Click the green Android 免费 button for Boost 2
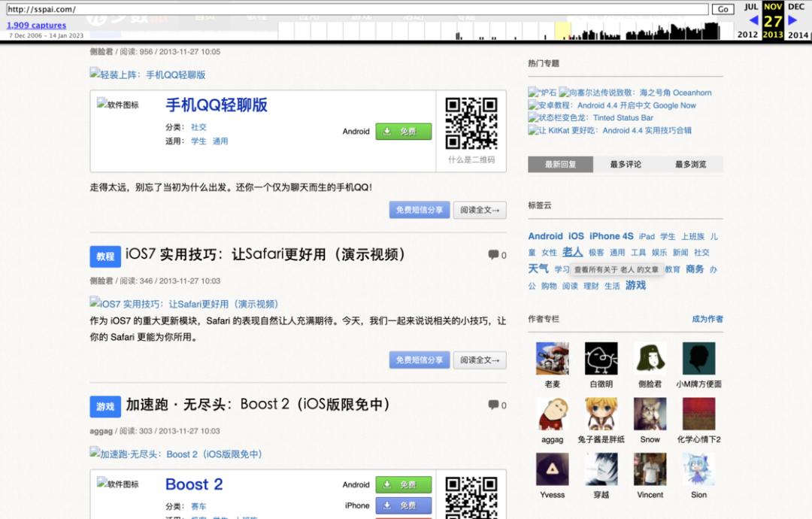 click(x=404, y=485)
